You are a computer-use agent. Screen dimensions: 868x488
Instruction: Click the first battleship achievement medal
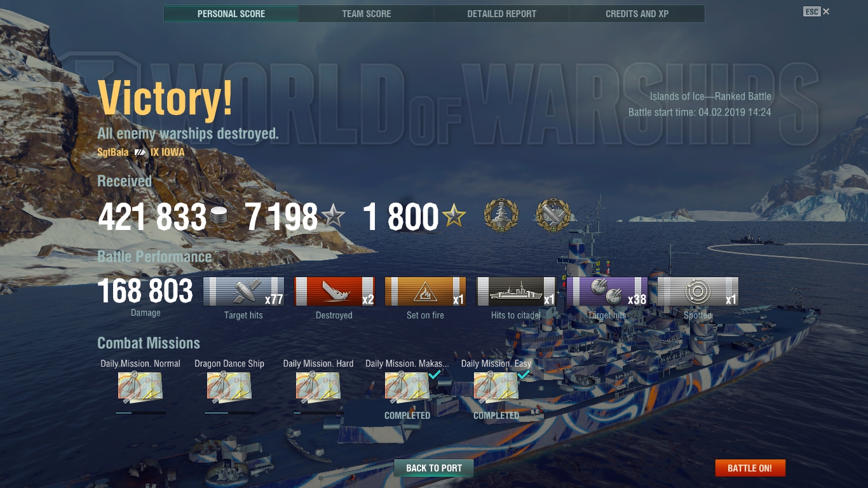[501, 215]
